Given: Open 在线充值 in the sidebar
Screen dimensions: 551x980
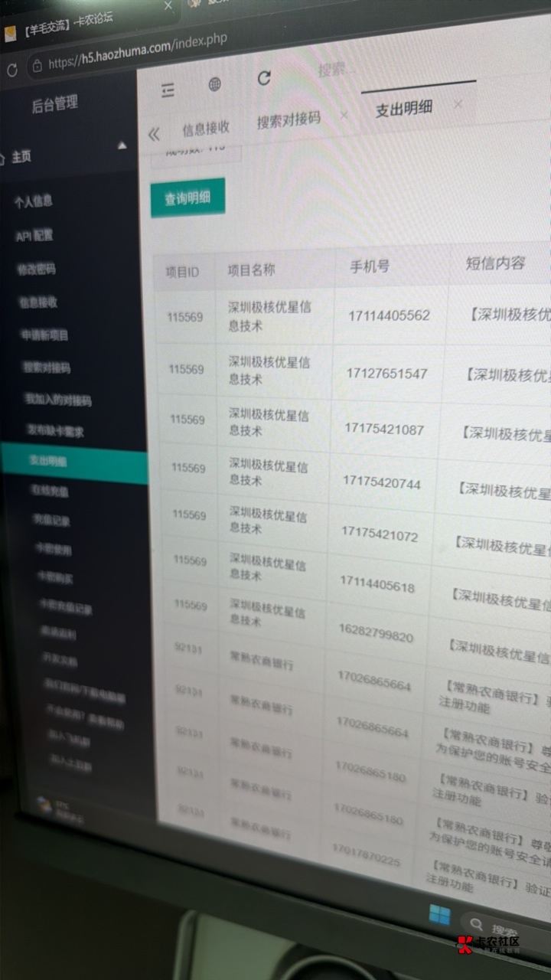Looking at the screenshot, I should [x=51, y=492].
